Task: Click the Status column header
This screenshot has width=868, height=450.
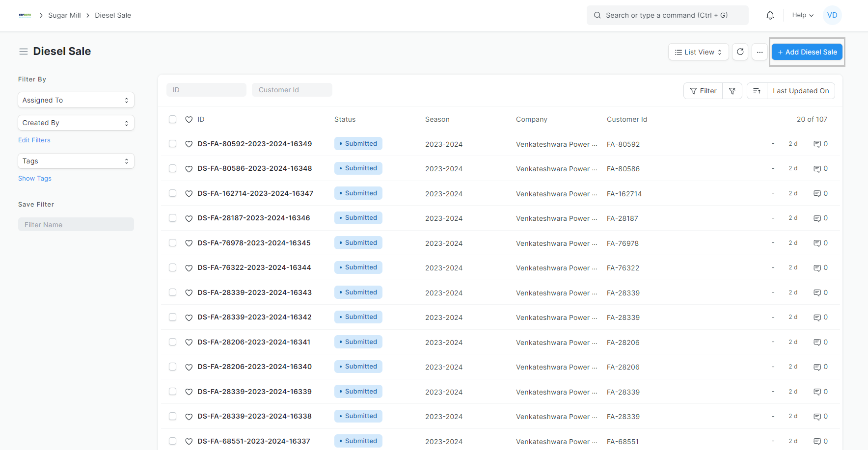Action: click(345, 119)
